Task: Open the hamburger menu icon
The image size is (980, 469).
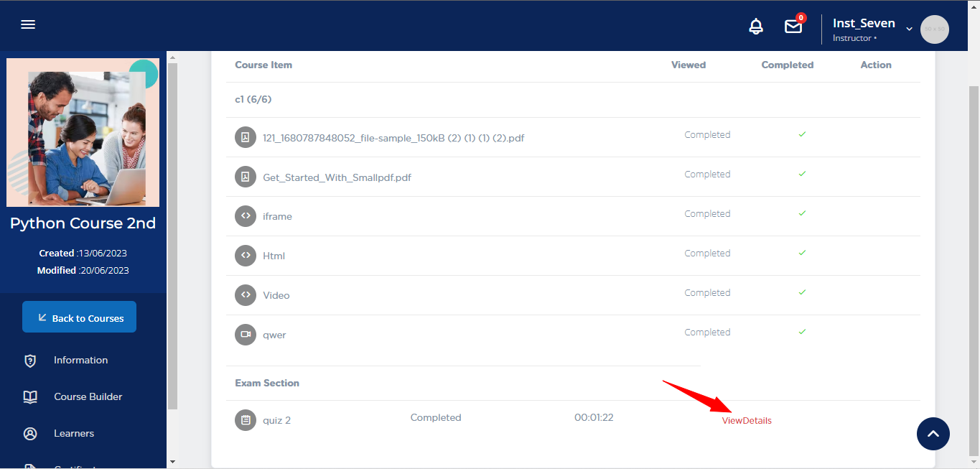Action: click(28, 24)
